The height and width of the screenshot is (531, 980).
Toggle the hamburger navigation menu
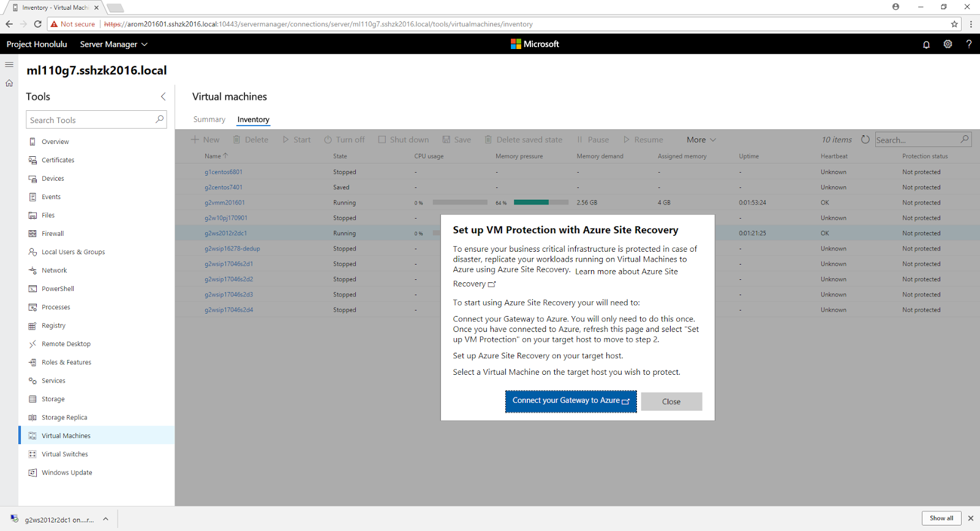9,64
